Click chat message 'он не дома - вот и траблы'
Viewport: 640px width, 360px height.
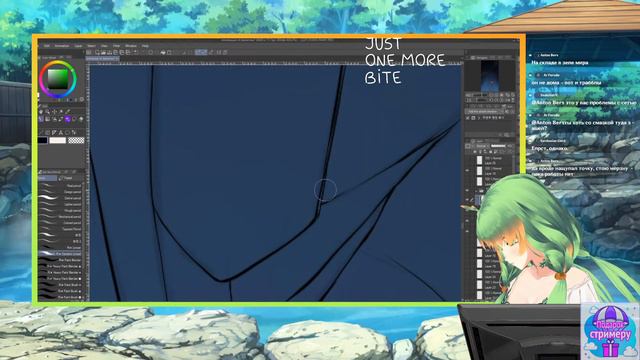pyautogui.click(x=566, y=82)
